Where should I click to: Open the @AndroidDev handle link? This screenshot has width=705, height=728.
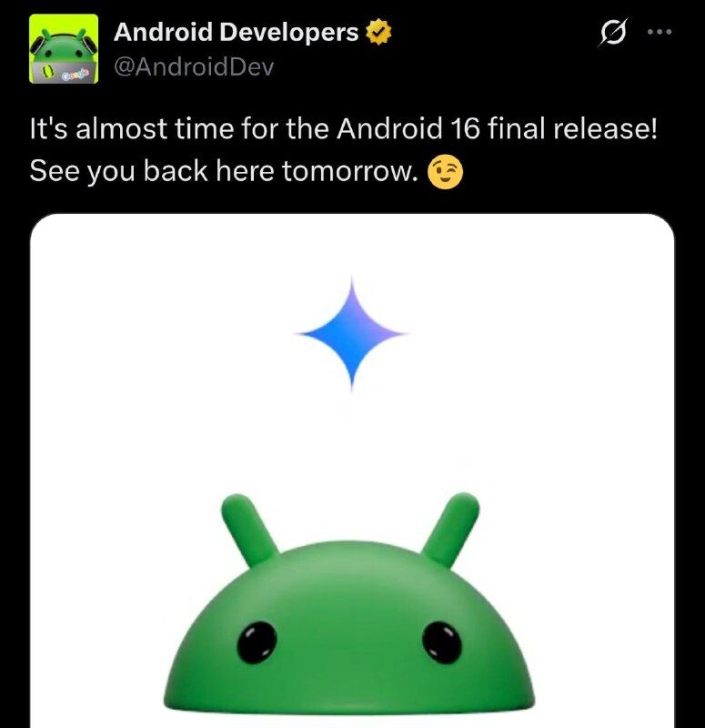[194, 66]
